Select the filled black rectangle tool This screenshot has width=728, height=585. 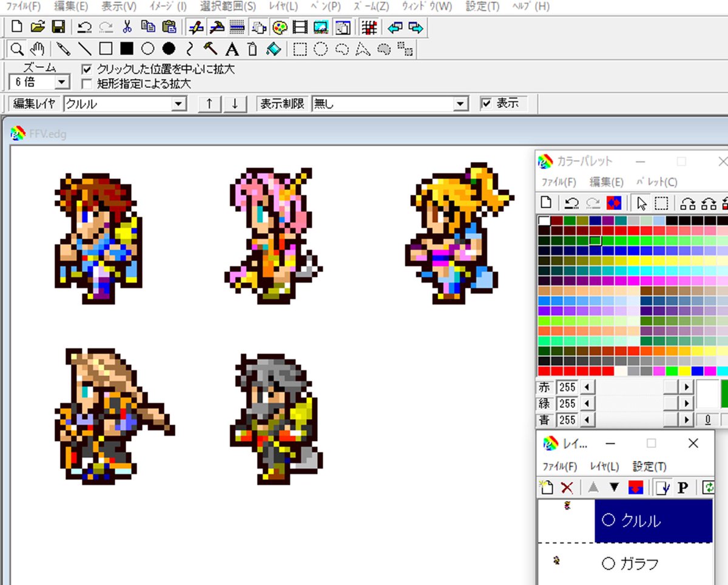point(127,49)
